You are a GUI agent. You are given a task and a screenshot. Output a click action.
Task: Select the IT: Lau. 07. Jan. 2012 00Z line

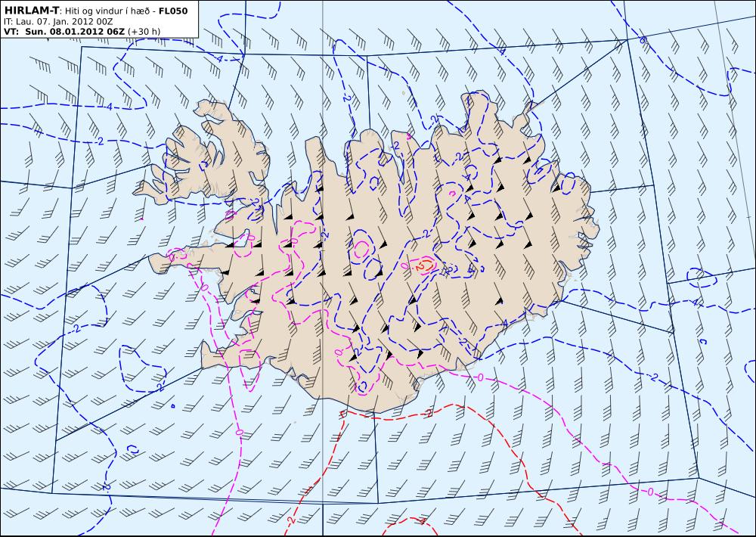(x=58, y=22)
